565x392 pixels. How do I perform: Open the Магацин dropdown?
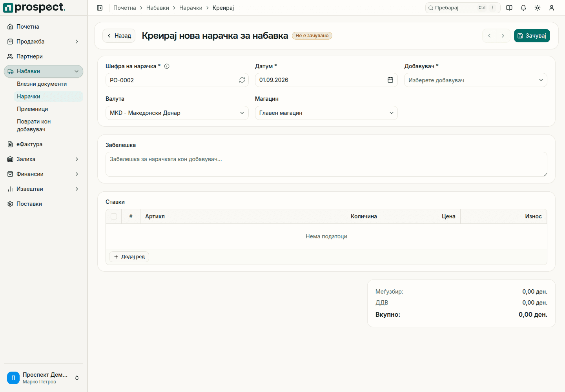tap(326, 113)
